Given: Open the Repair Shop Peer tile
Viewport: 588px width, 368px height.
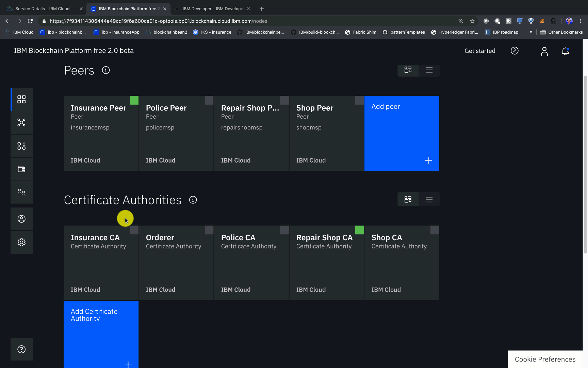Looking at the screenshot, I should click(251, 133).
